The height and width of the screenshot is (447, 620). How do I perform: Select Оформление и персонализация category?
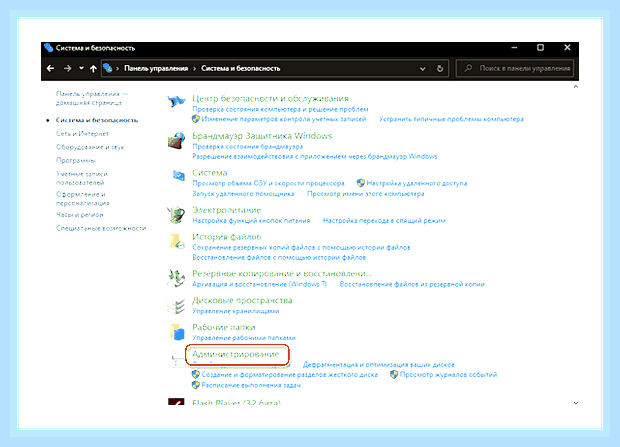click(x=82, y=199)
